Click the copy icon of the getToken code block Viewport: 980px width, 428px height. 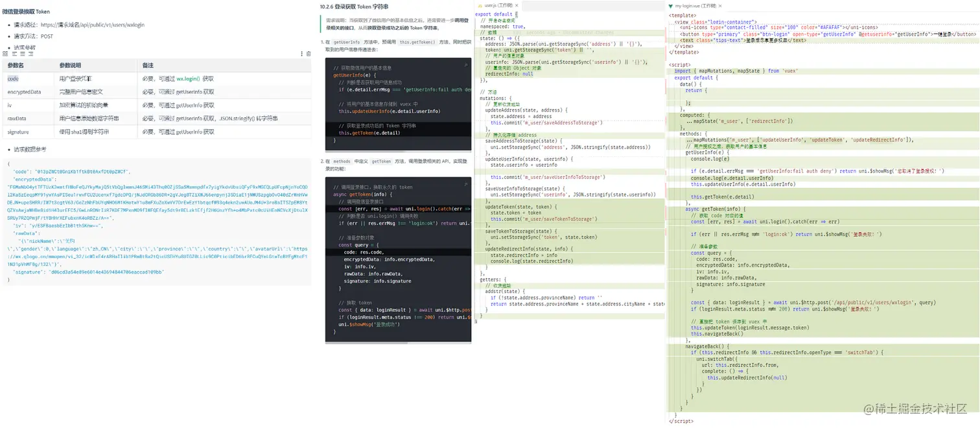(466, 184)
